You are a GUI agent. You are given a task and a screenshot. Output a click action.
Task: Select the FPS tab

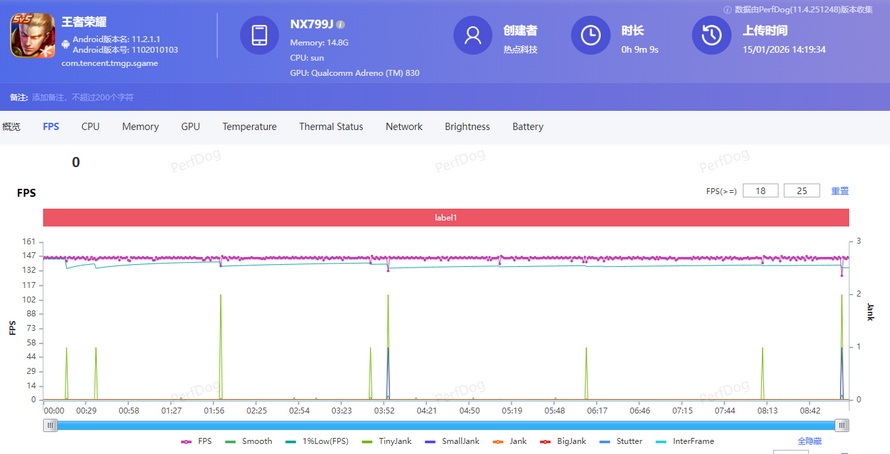pyautogui.click(x=51, y=127)
